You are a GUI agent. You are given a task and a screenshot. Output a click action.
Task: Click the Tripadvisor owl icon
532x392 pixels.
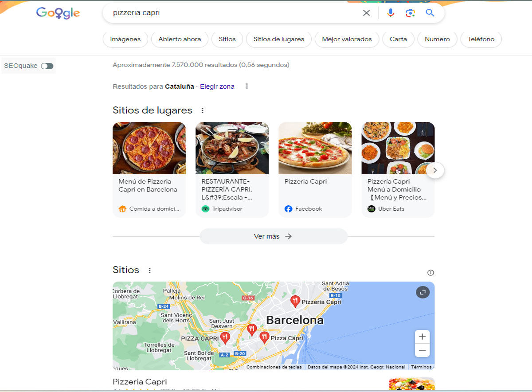point(205,209)
